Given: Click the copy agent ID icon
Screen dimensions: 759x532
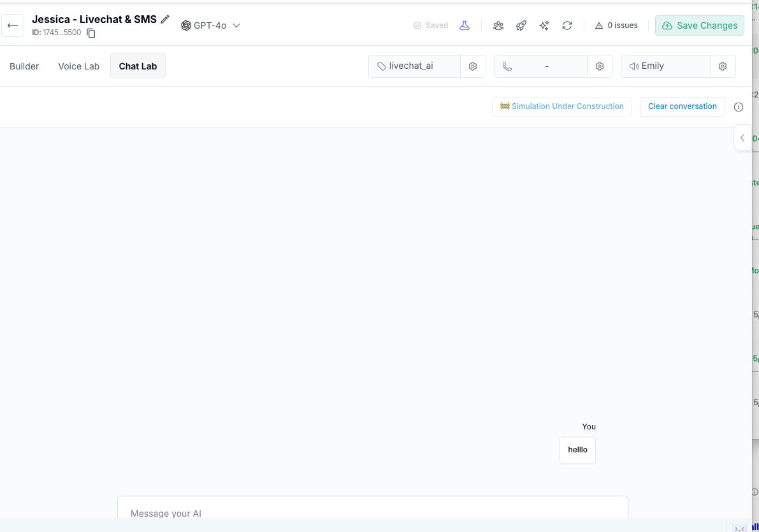Looking at the screenshot, I should tap(90, 32).
